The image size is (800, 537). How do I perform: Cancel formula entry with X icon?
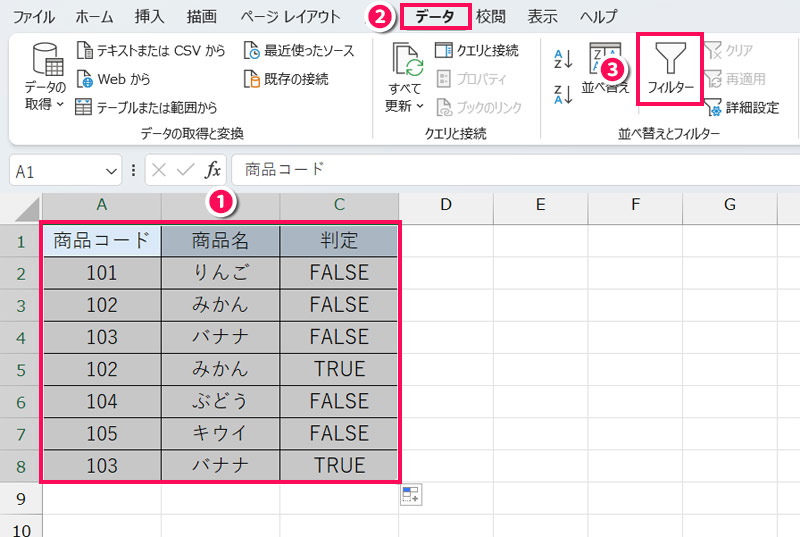(159, 170)
